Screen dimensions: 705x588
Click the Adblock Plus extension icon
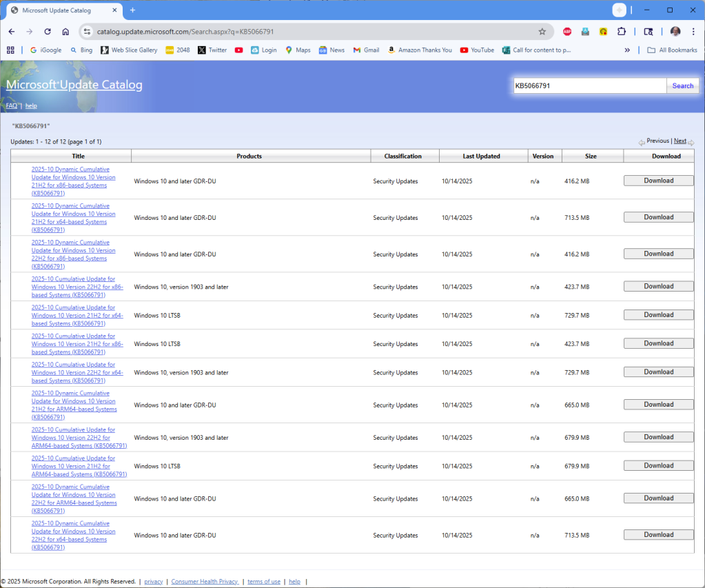(566, 31)
